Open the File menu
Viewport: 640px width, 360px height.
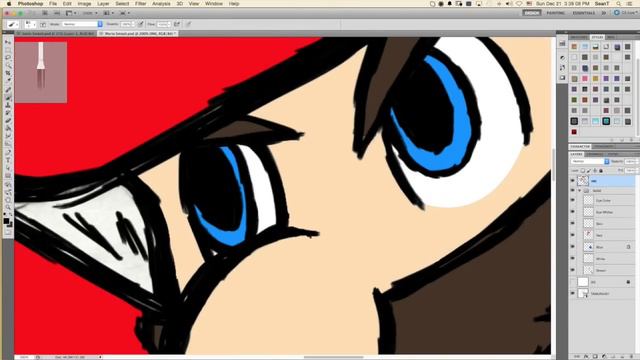(53, 4)
